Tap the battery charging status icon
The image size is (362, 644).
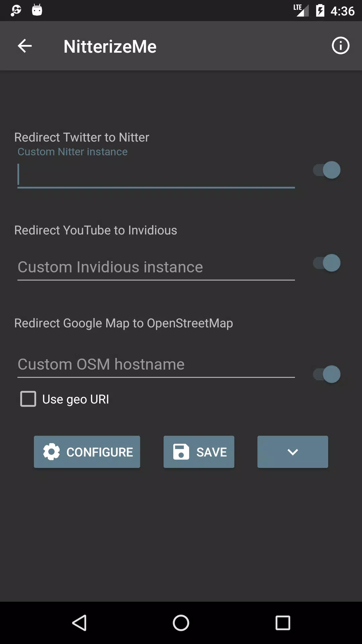point(320,11)
